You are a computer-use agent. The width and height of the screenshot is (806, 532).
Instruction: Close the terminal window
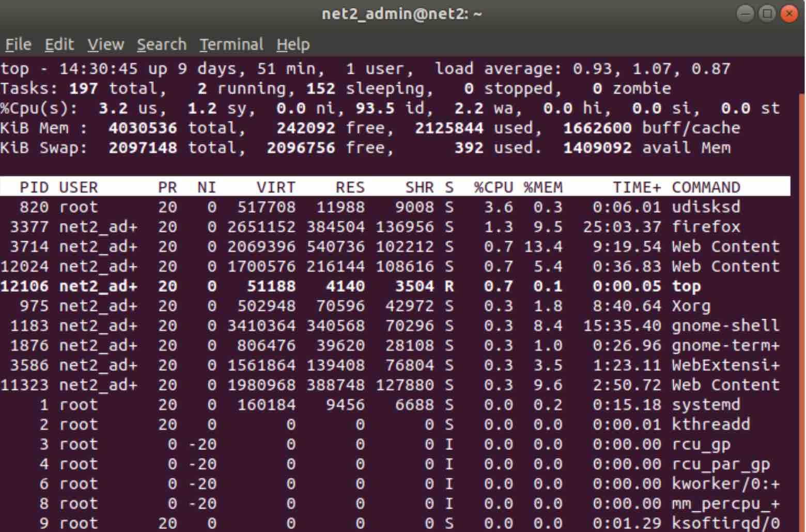click(x=789, y=13)
